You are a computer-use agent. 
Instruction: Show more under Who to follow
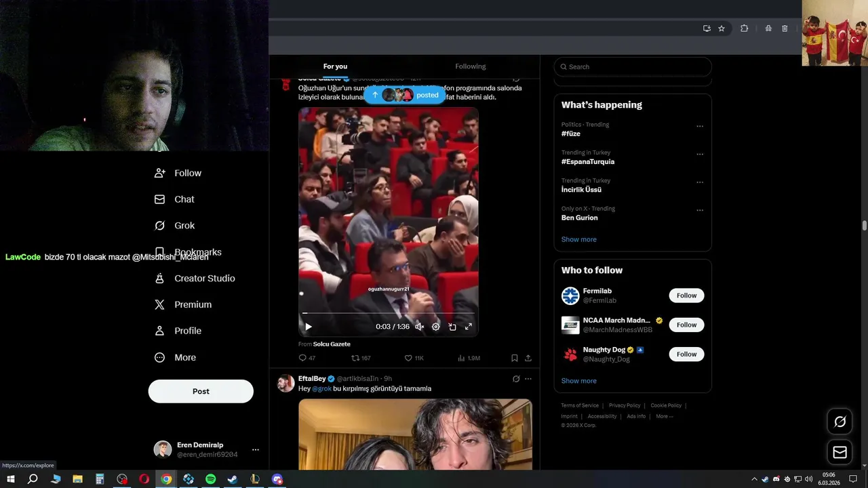579,381
